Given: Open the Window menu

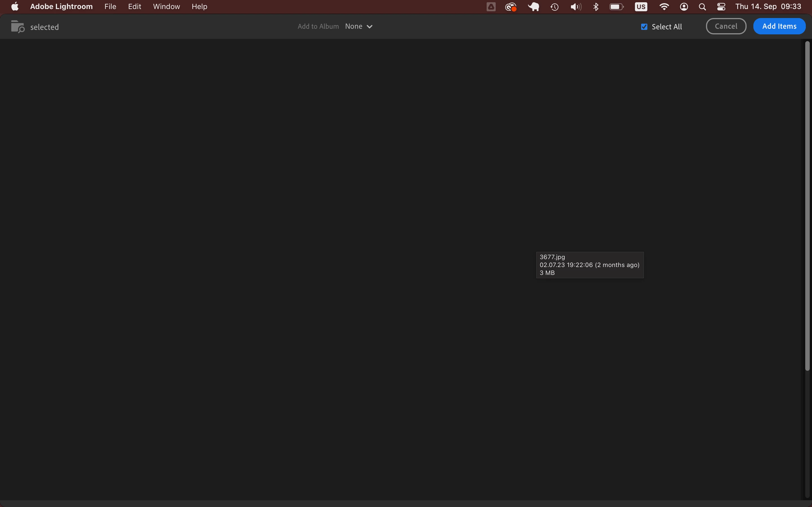Looking at the screenshot, I should pyautogui.click(x=166, y=7).
